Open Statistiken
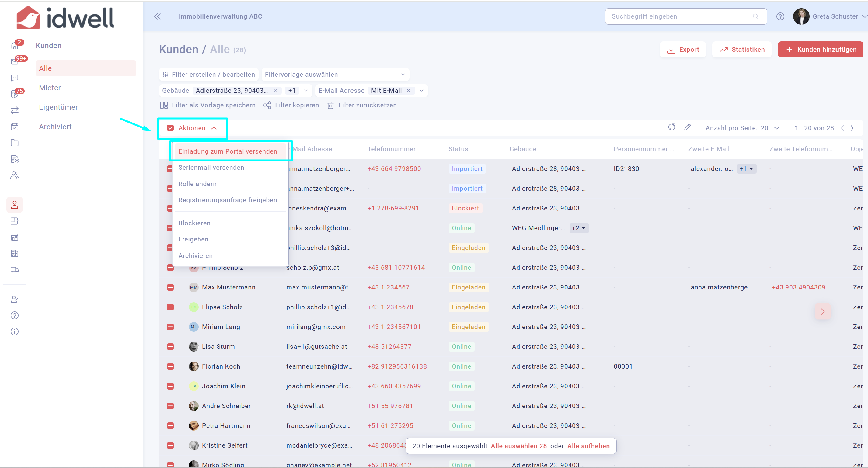The width and height of the screenshot is (868, 468). (742, 50)
